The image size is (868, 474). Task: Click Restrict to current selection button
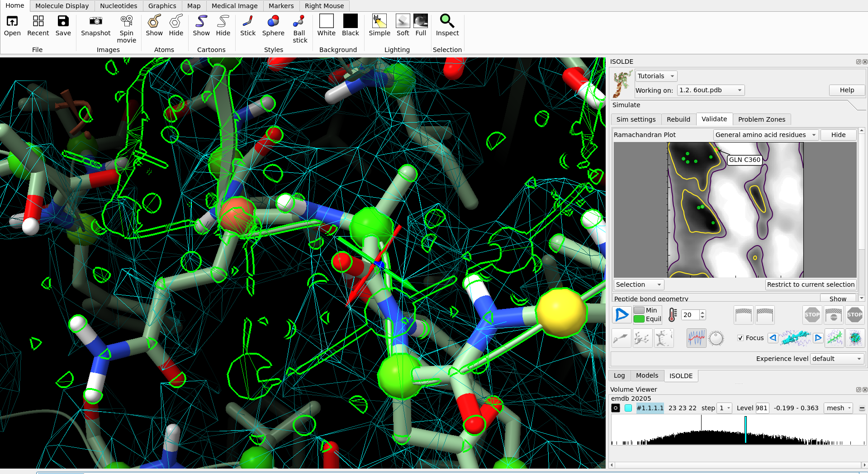pyautogui.click(x=811, y=284)
